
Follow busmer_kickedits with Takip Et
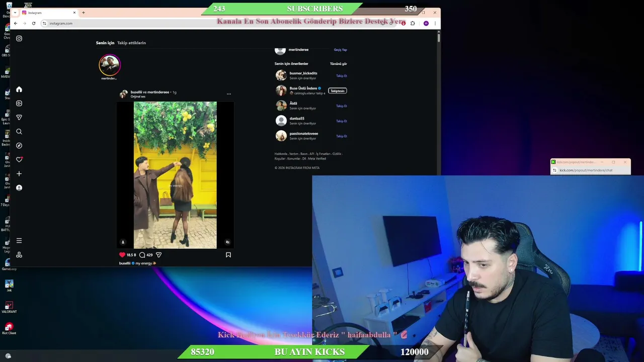click(342, 76)
